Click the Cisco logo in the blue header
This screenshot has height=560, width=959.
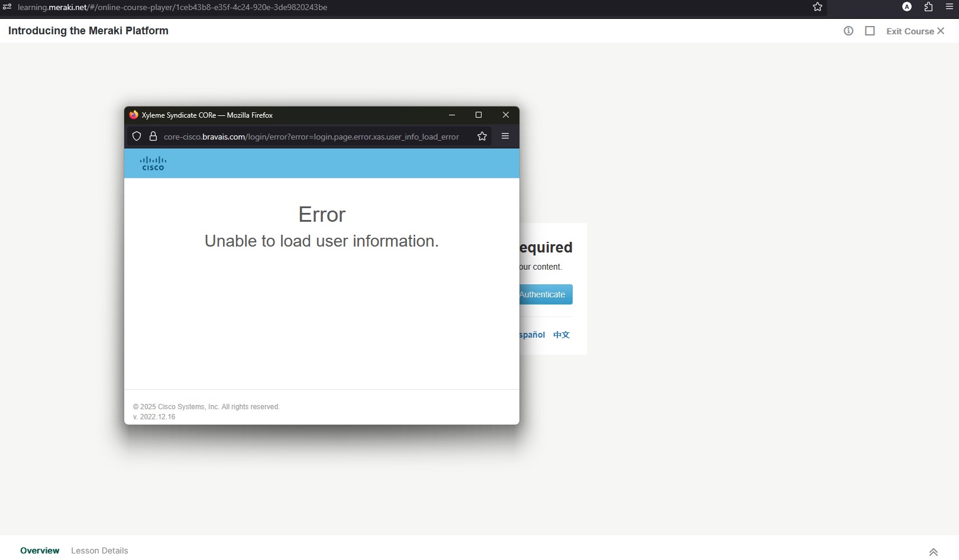tap(153, 163)
